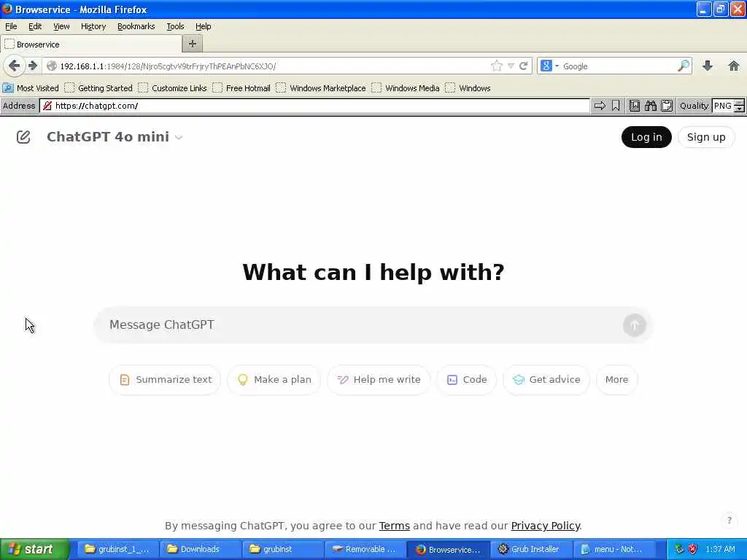747x560 pixels.
Task: Go to the Firefox home page
Action: pos(734,66)
